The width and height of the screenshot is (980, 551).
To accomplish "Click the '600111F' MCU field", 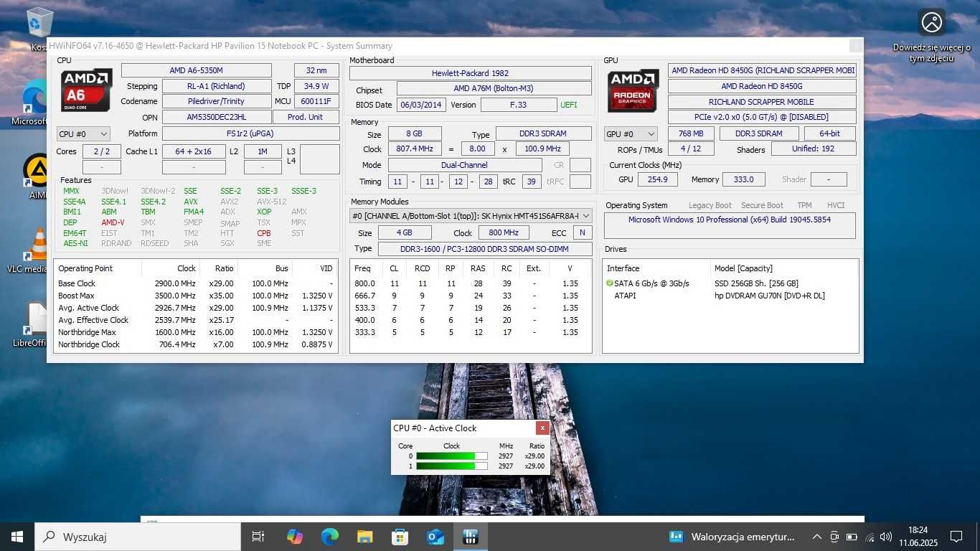I will tap(316, 101).
